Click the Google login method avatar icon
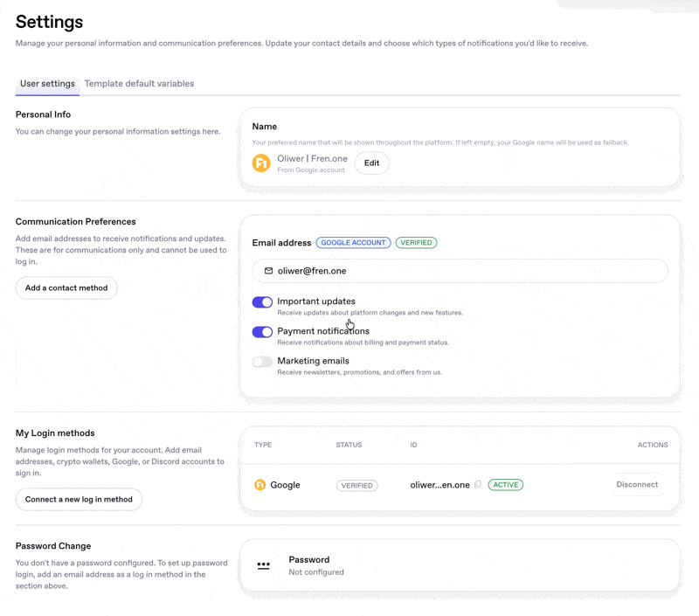This screenshot has height=616, width=699. [x=260, y=485]
